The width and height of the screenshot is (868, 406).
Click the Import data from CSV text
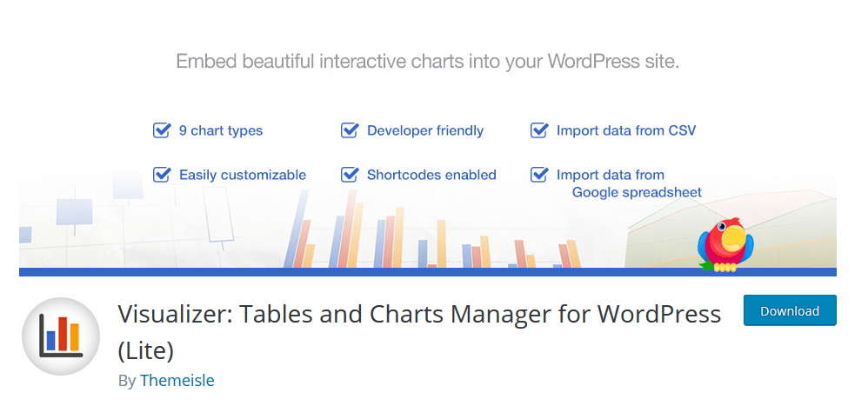[626, 130]
